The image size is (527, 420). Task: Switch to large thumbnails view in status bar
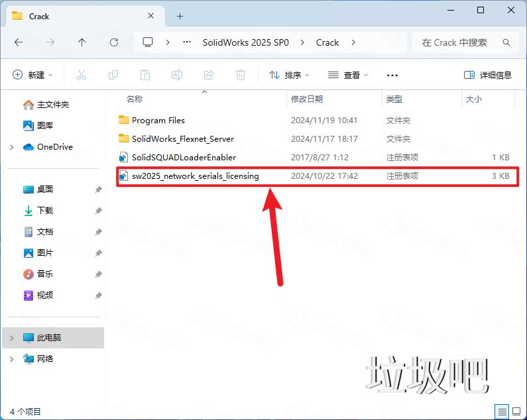pyautogui.click(x=515, y=411)
